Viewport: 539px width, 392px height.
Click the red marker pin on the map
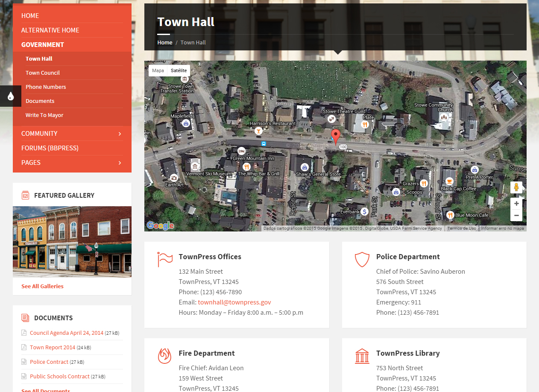point(336,135)
